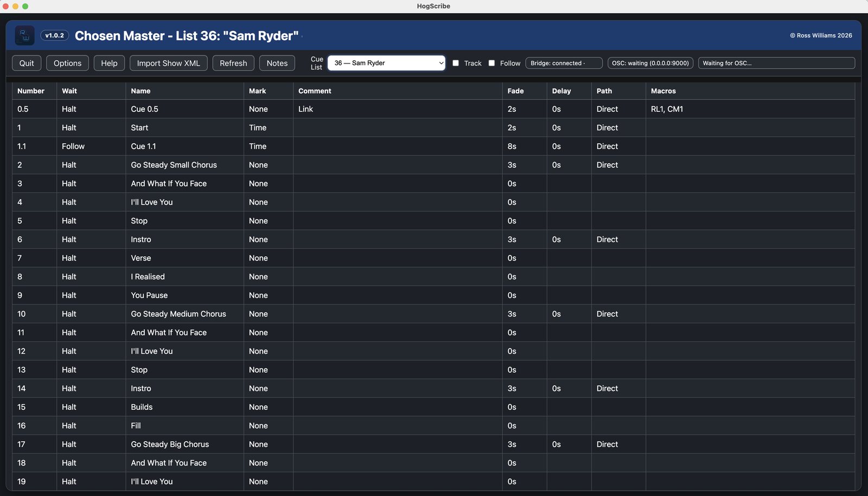
Task: Open Help
Action: click(x=109, y=63)
